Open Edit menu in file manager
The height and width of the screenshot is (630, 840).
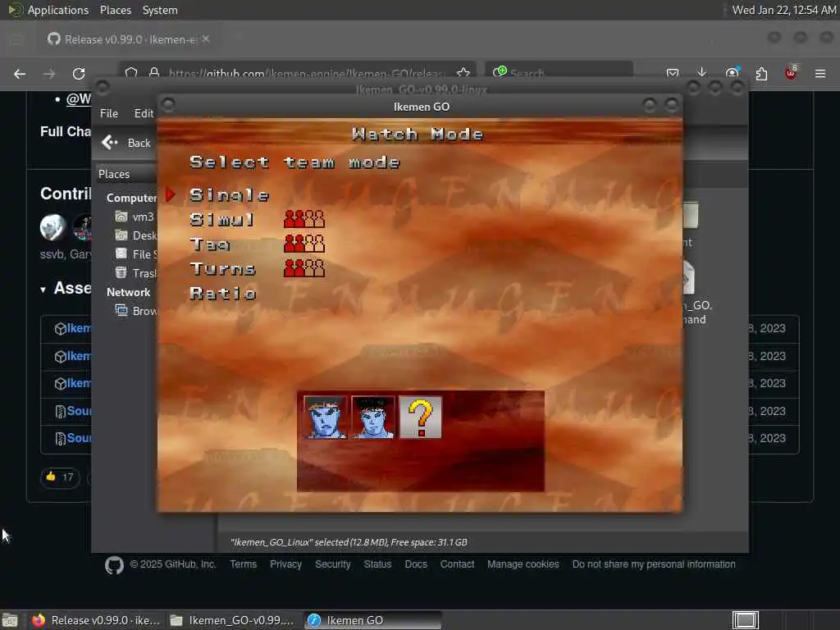click(x=144, y=113)
